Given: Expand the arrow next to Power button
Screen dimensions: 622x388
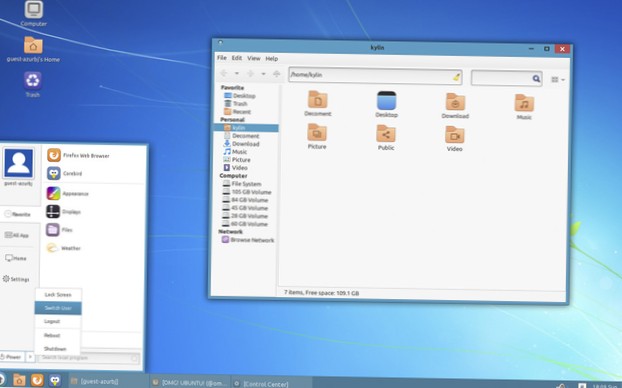Looking at the screenshot, I should click(x=30, y=357).
